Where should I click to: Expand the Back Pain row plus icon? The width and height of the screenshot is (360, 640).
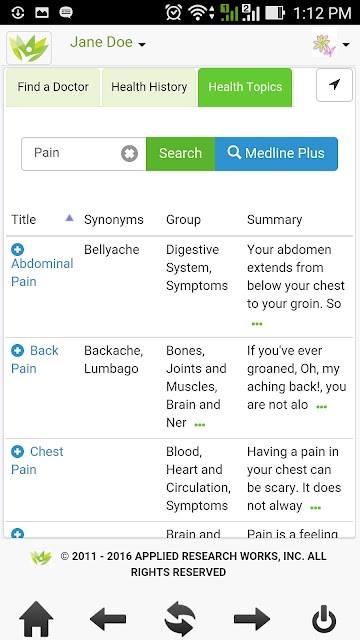(18, 350)
